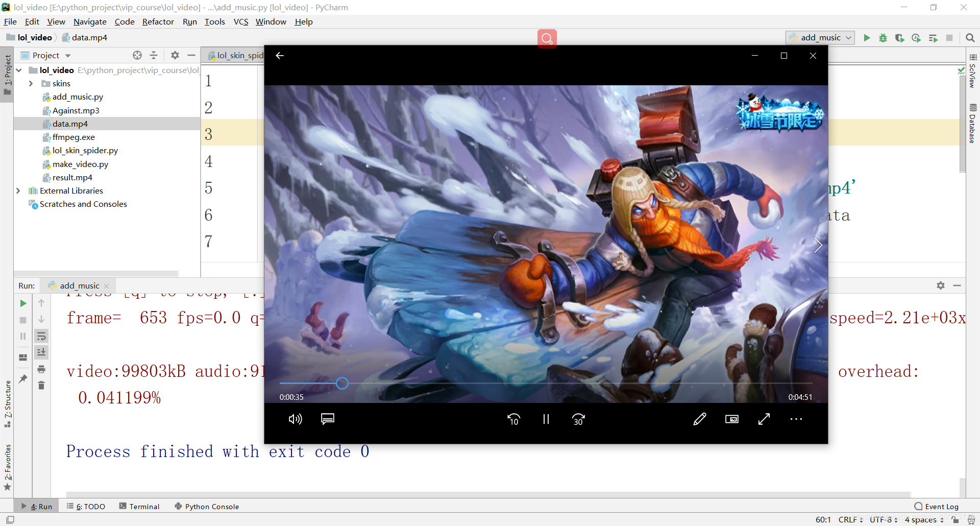980x526 pixels.
Task: Change CRLF line separator in status bar
Action: 850,519
